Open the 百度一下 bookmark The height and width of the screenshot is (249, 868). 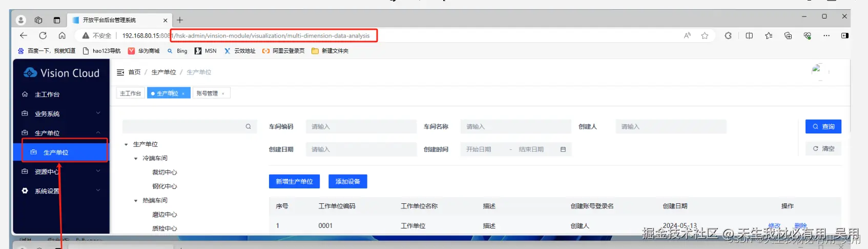[47, 51]
